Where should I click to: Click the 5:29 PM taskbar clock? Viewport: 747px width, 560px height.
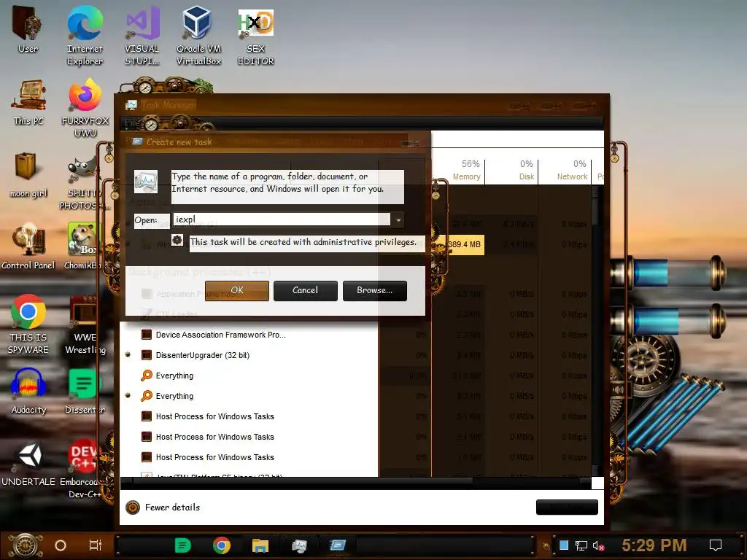coord(654,545)
